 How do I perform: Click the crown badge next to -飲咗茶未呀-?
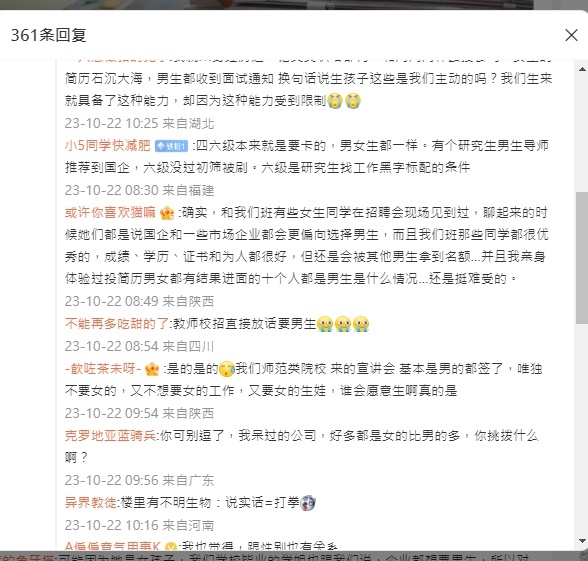(x=152, y=369)
